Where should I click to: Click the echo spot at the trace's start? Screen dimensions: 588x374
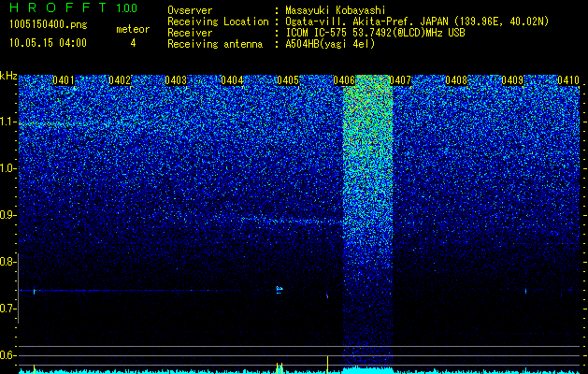click(x=35, y=291)
